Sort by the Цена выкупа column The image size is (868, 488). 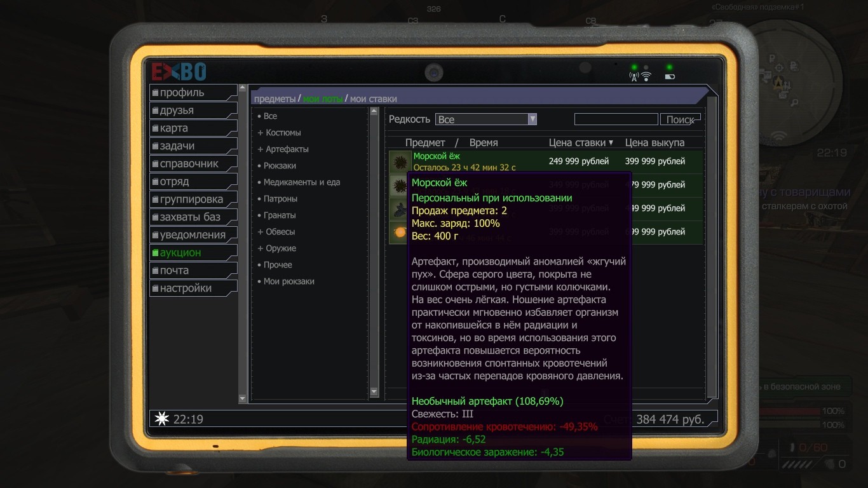655,143
